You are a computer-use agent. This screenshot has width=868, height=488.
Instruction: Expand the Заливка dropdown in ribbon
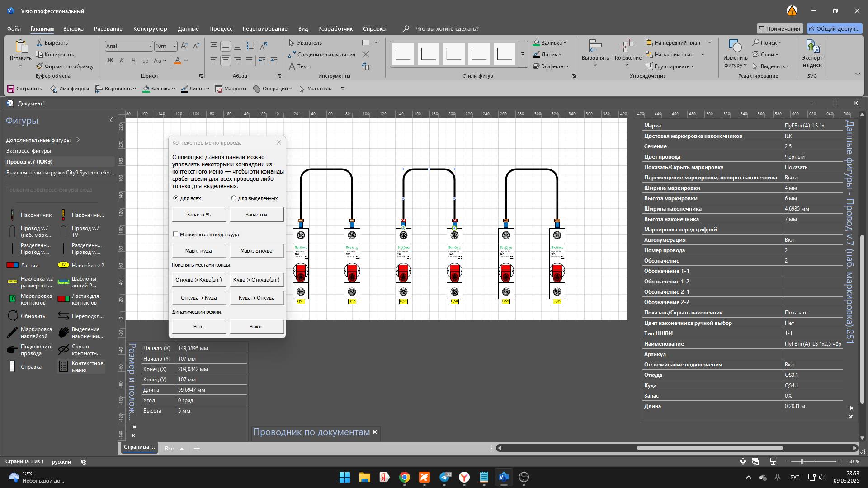coord(565,43)
